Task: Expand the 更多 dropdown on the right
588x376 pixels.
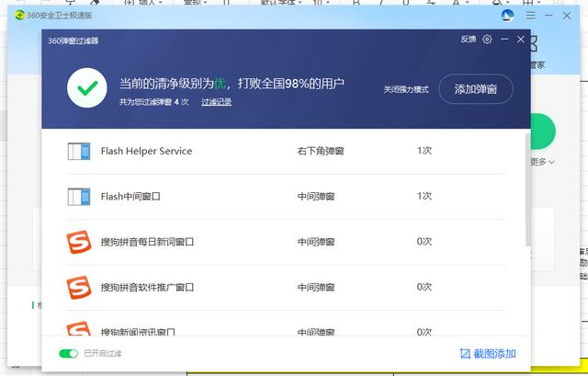Action: pyautogui.click(x=542, y=162)
